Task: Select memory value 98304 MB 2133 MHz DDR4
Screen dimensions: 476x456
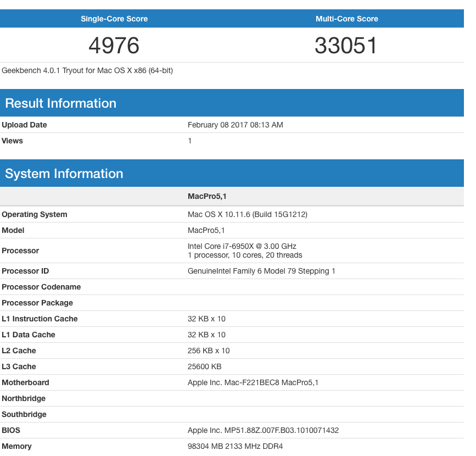Action: (236, 446)
